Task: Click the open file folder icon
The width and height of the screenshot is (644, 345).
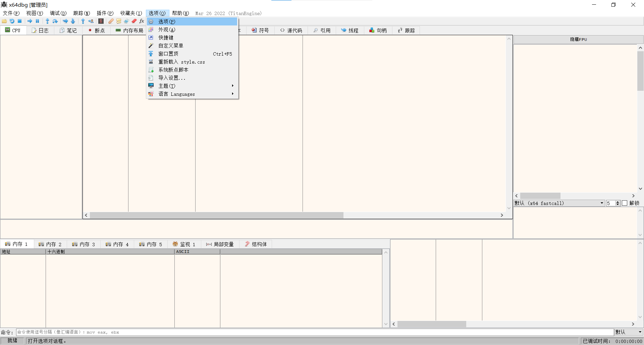Action: (x=4, y=21)
